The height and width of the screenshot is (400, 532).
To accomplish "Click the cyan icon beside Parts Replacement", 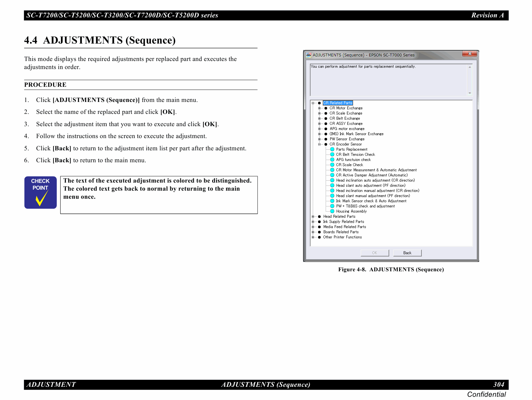I will click(x=332, y=149).
